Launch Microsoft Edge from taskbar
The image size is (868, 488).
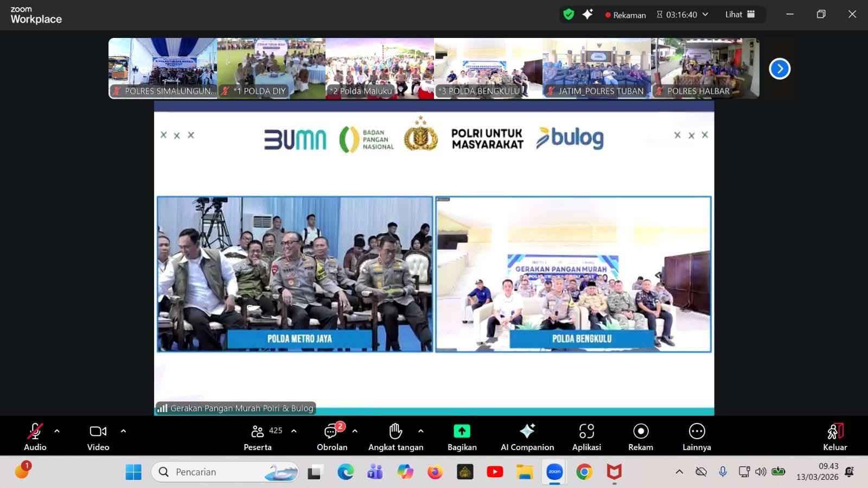[346, 472]
